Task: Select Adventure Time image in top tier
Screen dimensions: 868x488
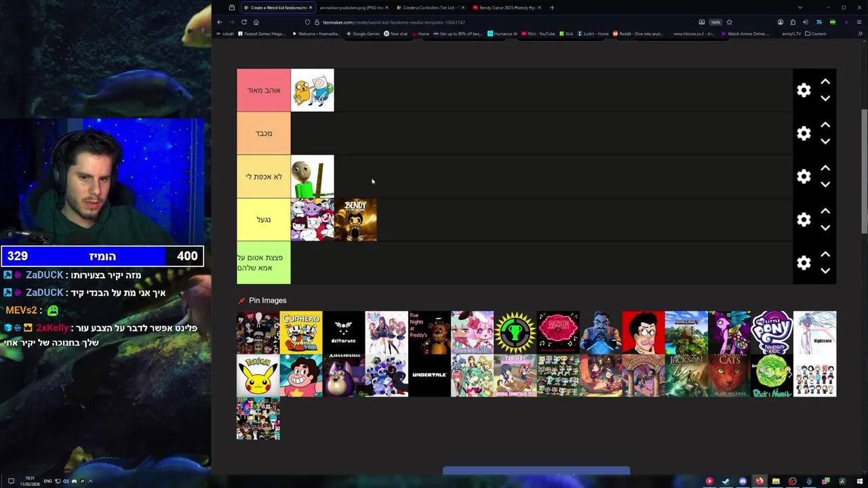Action: (x=313, y=90)
